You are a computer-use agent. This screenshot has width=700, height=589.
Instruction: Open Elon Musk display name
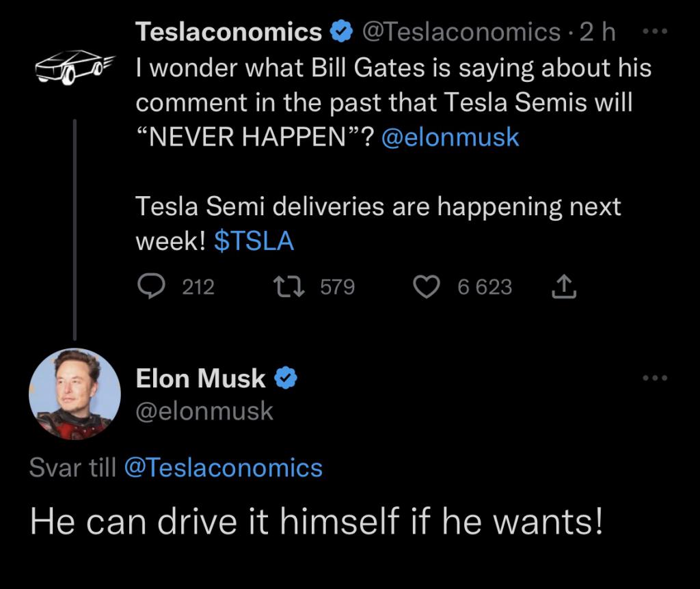[x=200, y=379]
